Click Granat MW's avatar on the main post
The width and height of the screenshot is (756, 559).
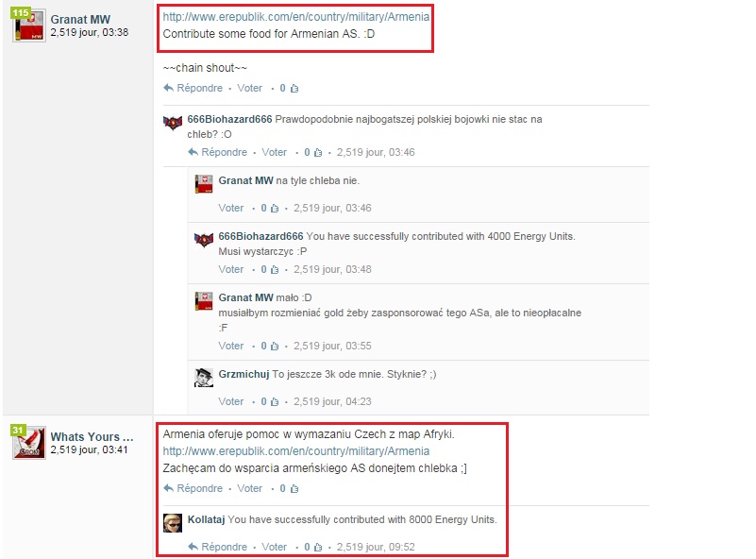point(29,25)
